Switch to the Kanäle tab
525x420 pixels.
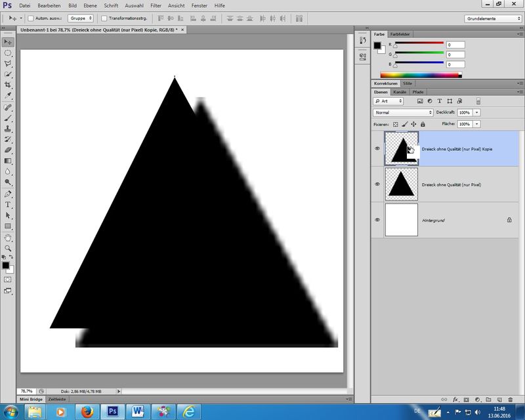pyautogui.click(x=400, y=92)
